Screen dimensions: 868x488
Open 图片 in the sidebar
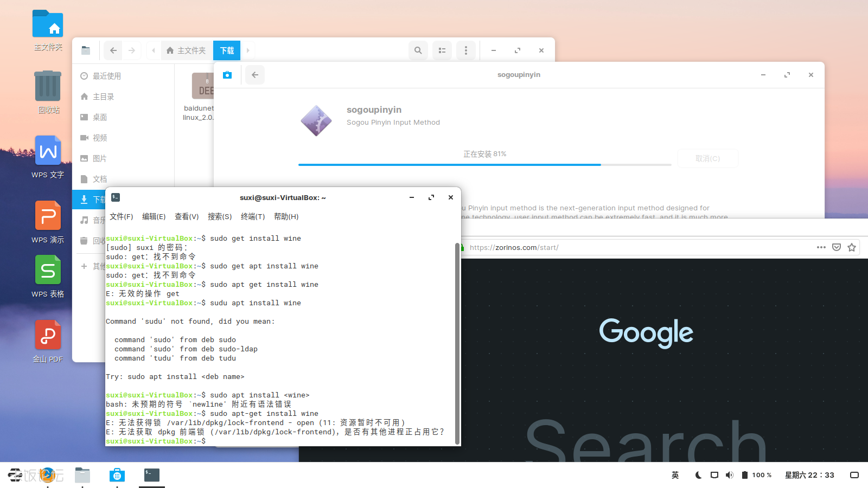123,158
